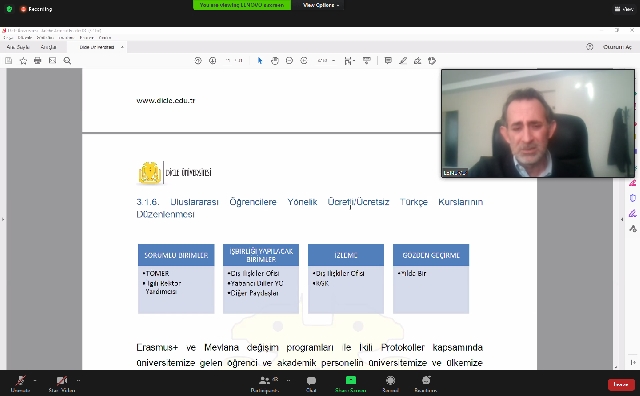Screen dimensions: 640x396
Task: Collapse the right tools pane arrow
Action: 622,219
